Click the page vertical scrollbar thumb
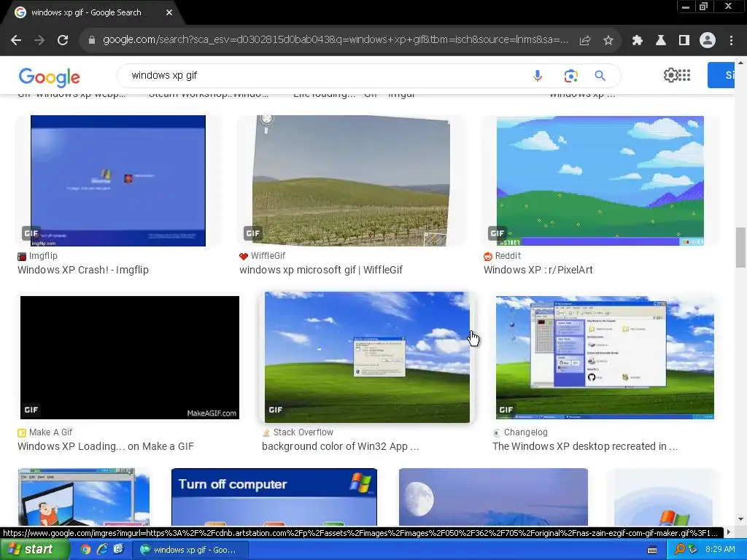 click(x=740, y=248)
